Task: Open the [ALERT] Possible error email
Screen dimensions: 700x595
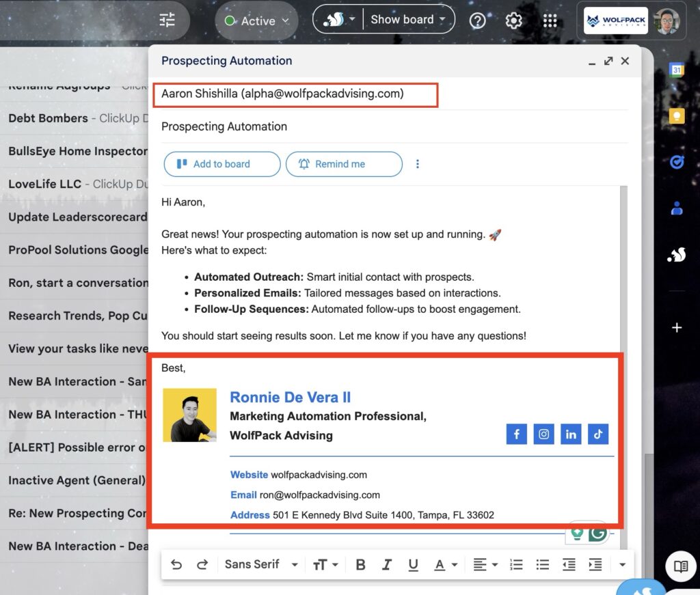Action: tap(74, 447)
